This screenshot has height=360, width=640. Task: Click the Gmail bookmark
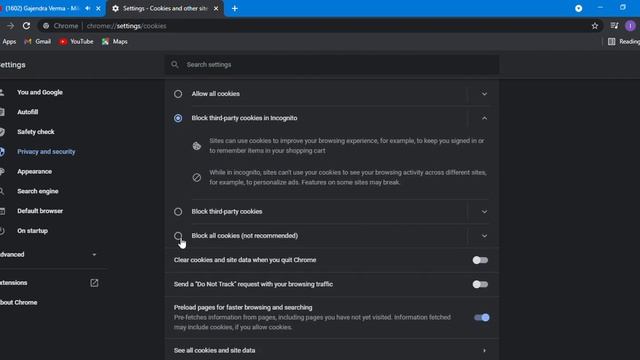point(38,42)
